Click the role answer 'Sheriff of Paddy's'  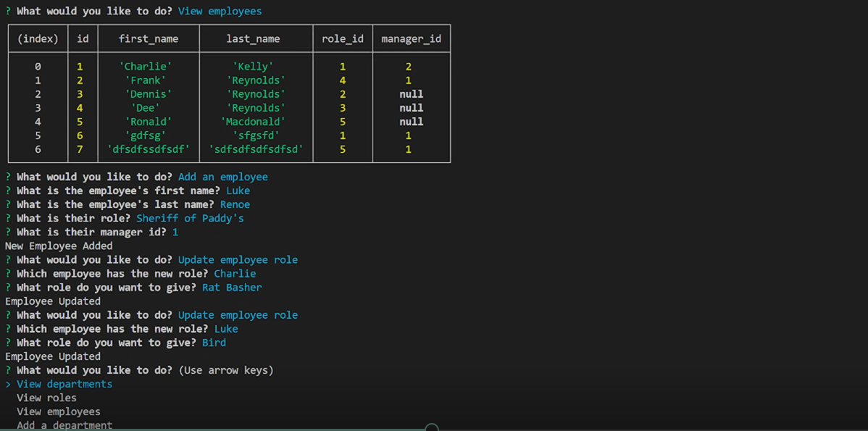191,219
